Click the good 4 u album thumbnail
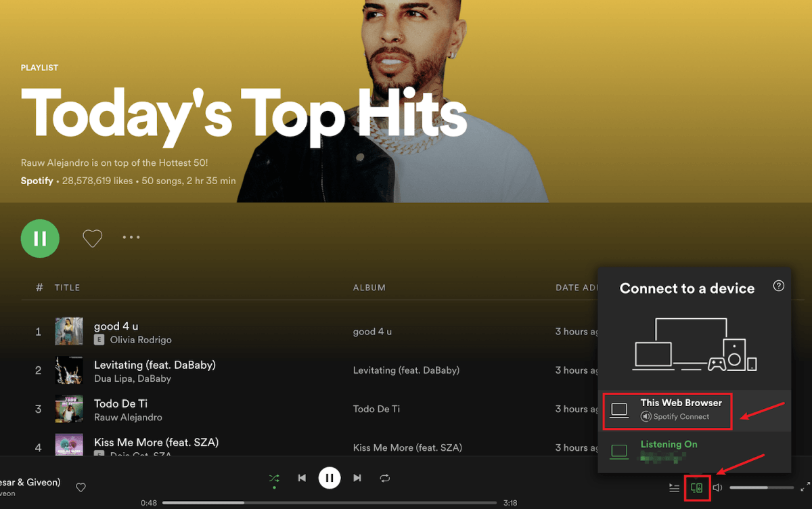 [68, 331]
